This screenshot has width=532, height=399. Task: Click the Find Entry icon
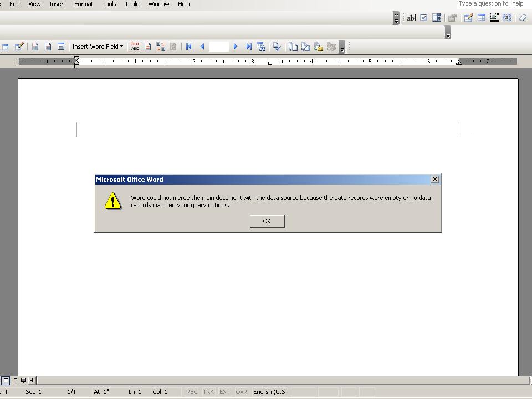(261, 47)
